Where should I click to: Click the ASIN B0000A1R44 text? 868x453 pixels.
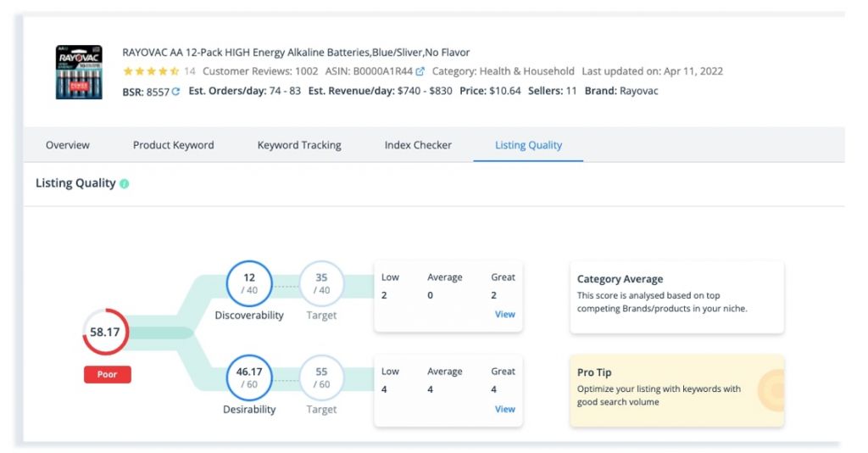click(369, 71)
